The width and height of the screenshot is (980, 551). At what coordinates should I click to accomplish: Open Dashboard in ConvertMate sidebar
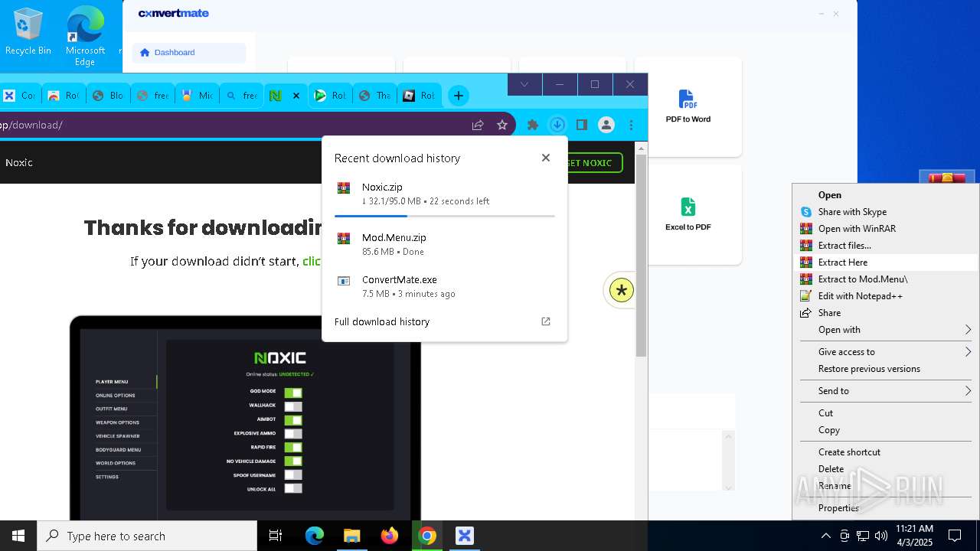click(x=189, y=53)
